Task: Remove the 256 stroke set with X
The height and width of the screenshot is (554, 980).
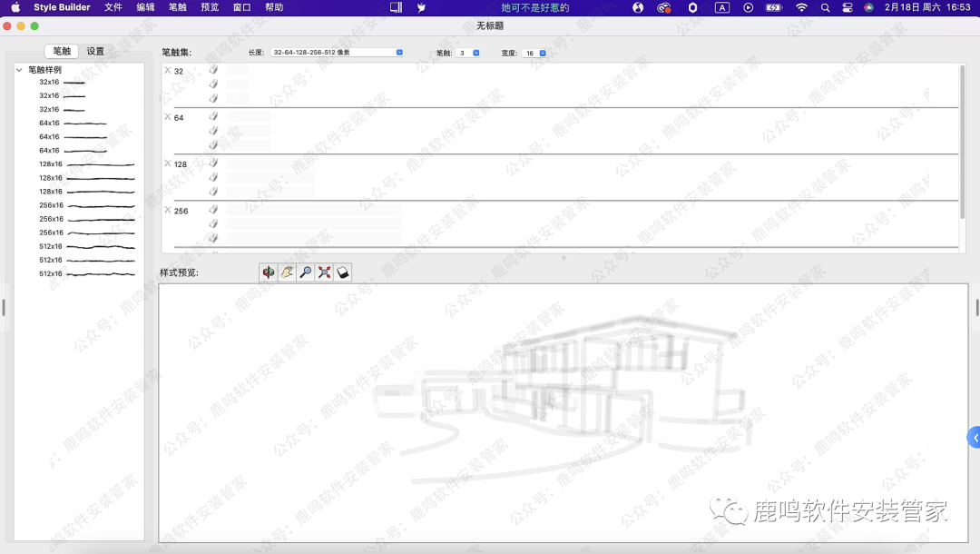Action: pos(167,210)
